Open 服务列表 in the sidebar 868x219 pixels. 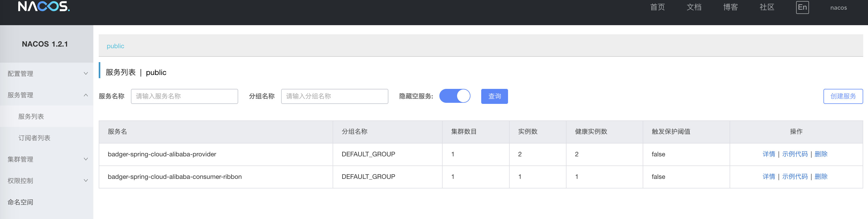coord(31,116)
